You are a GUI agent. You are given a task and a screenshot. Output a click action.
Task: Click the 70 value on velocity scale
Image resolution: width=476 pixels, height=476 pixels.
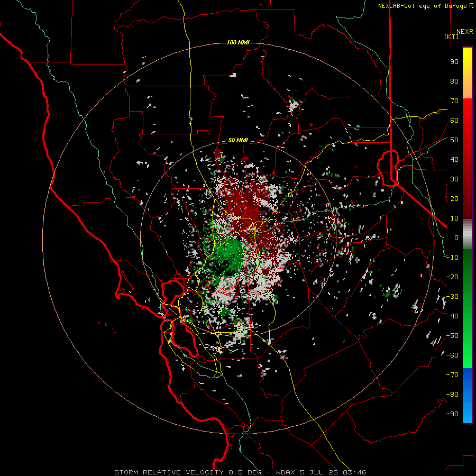[x=454, y=101]
